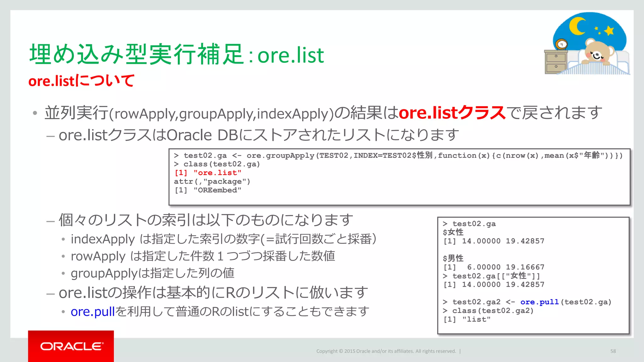Click the red output "ore.list"
644x362 pixels.
217,173
